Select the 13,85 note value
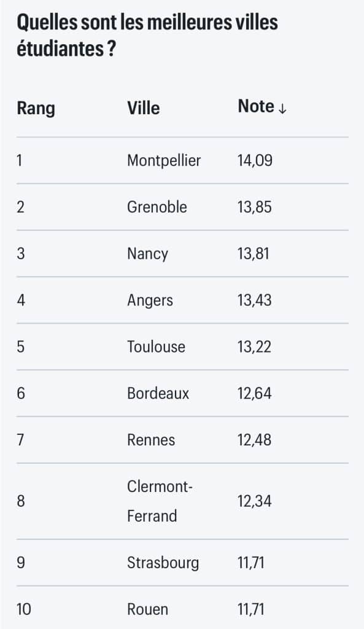364x629 pixels. 255,207
